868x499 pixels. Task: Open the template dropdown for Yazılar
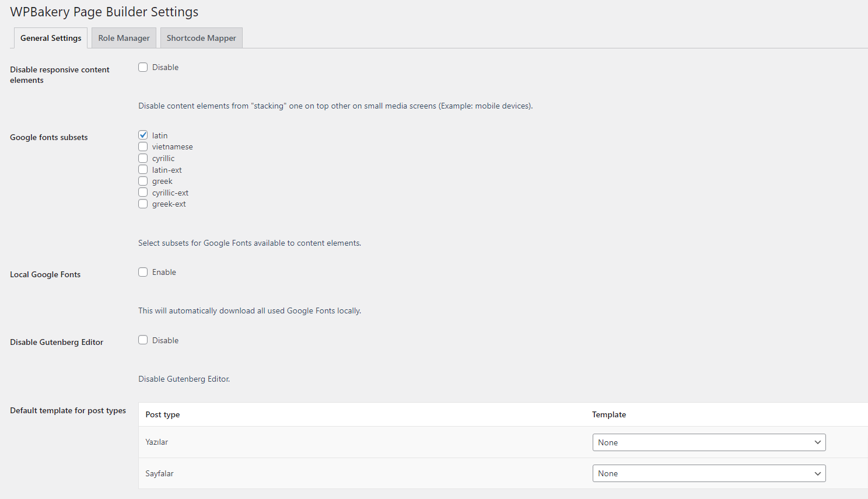[x=709, y=442]
